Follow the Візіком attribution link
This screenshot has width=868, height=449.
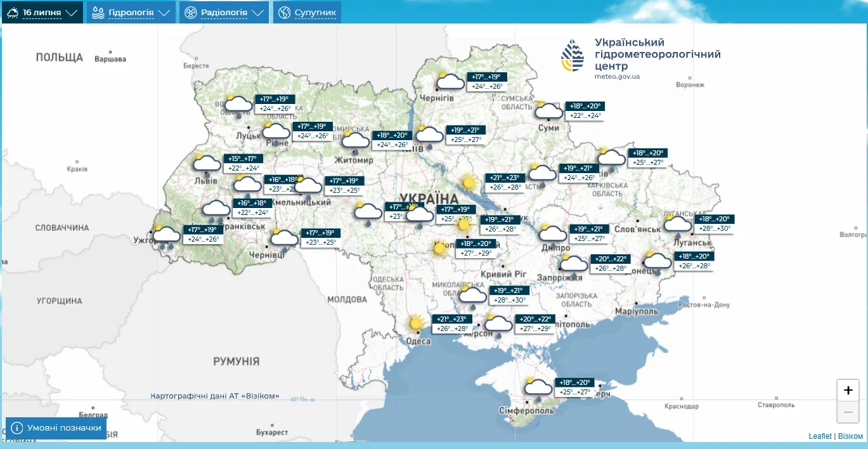coord(850,436)
